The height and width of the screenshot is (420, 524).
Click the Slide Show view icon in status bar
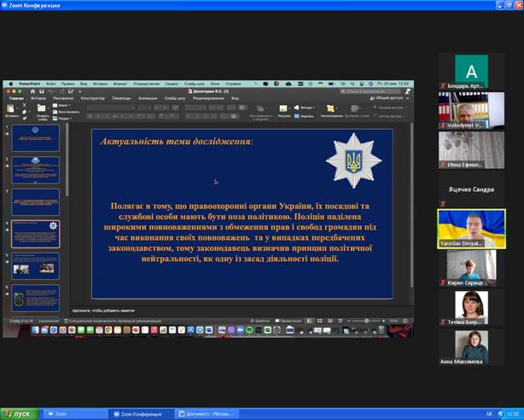click(341, 321)
